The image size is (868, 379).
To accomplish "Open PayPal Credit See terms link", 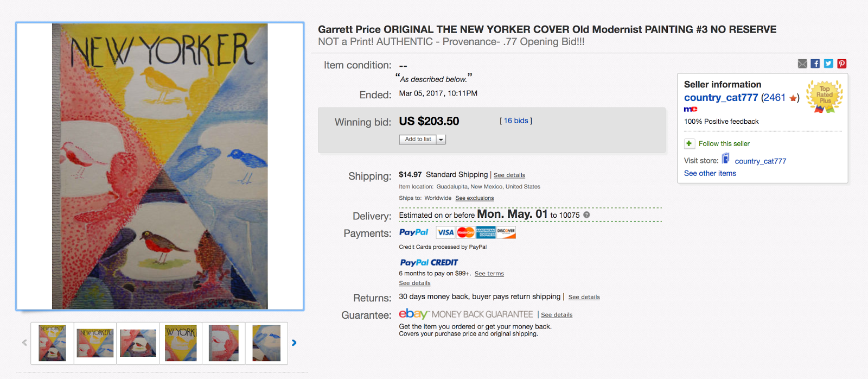I will pyautogui.click(x=489, y=274).
